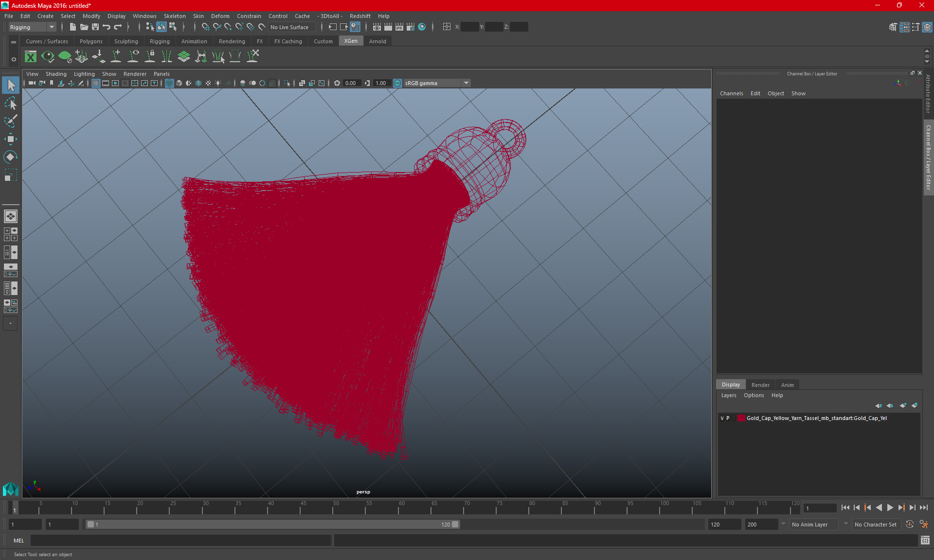The image size is (934, 560).
Task: Go to the start of the playback range
Action: pyautogui.click(x=845, y=507)
